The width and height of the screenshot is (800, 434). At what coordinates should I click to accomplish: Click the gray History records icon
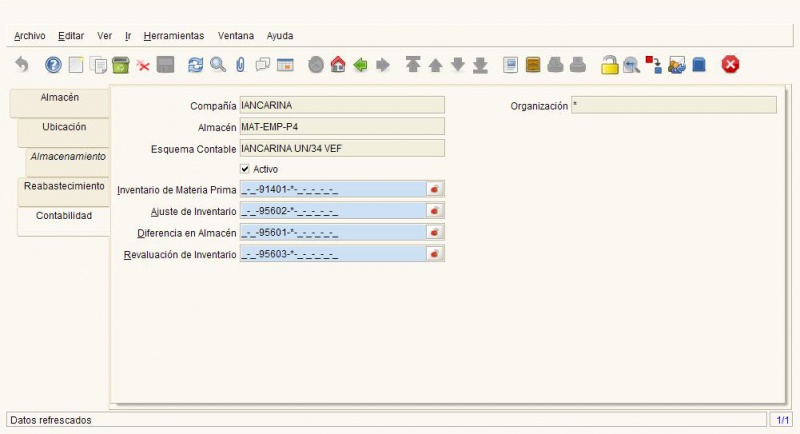[316, 65]
